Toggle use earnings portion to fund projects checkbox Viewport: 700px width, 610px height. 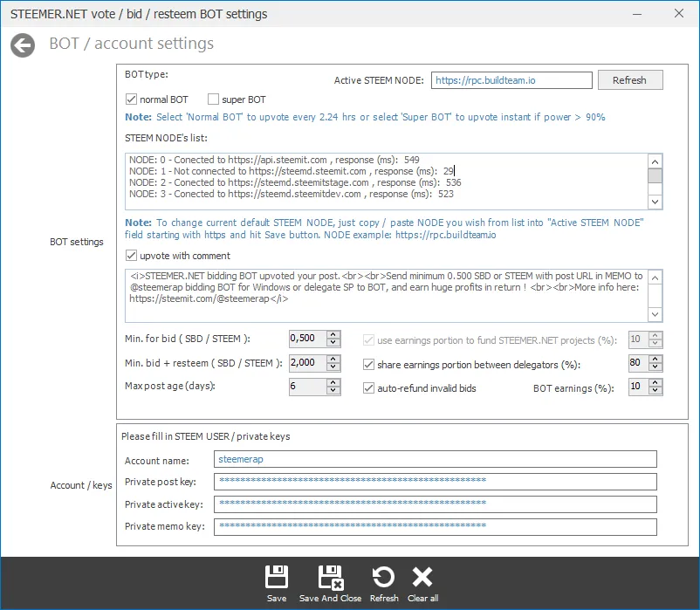[x=368, y=340]
